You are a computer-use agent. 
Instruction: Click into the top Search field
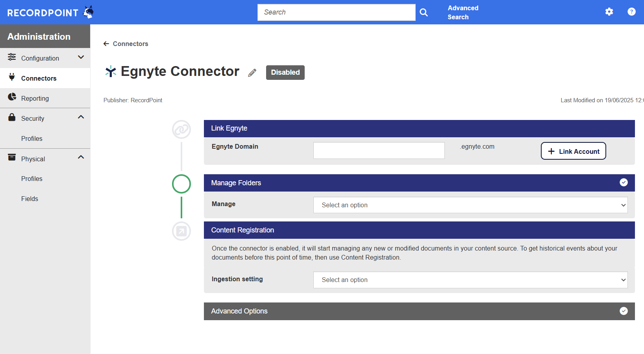pos(337,12)
